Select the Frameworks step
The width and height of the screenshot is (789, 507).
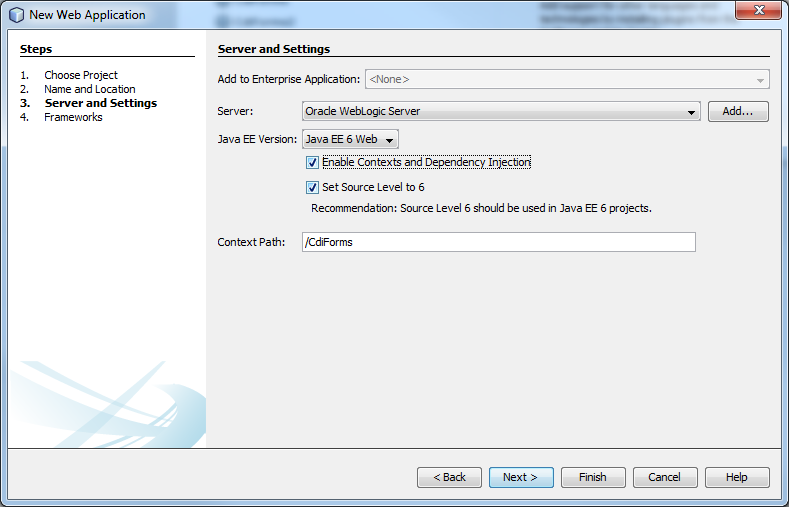click(x=73, y=117)
